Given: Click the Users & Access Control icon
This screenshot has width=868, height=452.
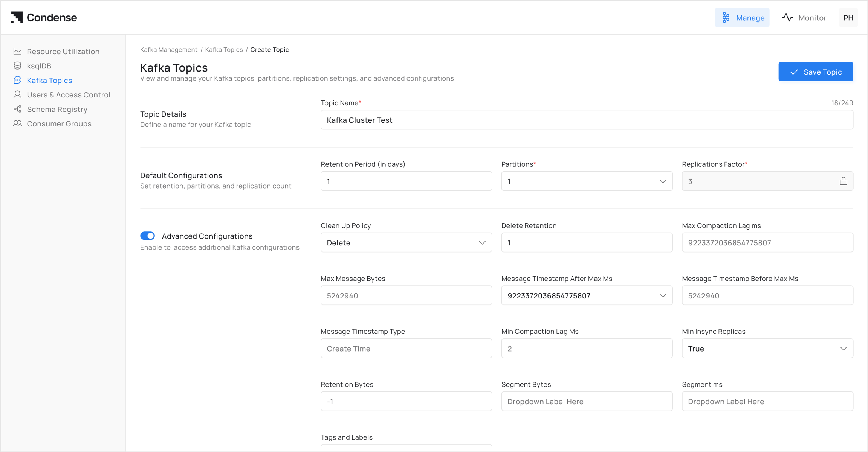Looking at the screenshot, I should pyautogui.click(x=17, y=94).
